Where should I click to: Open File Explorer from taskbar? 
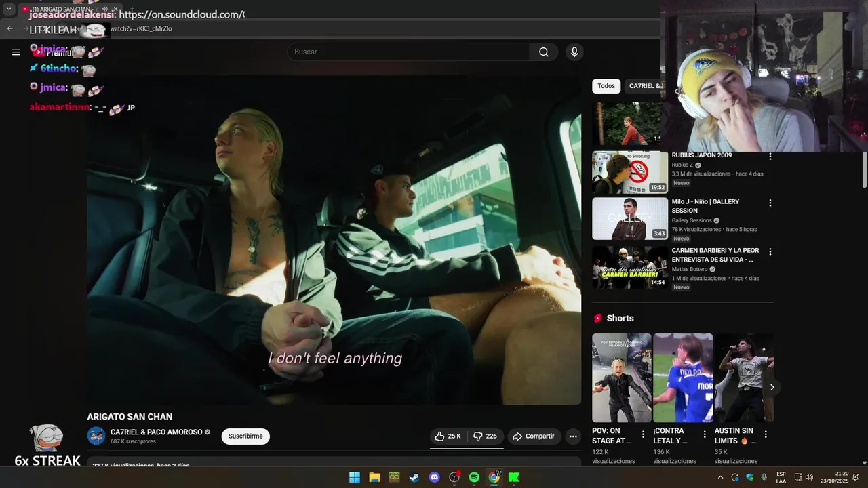374,477
